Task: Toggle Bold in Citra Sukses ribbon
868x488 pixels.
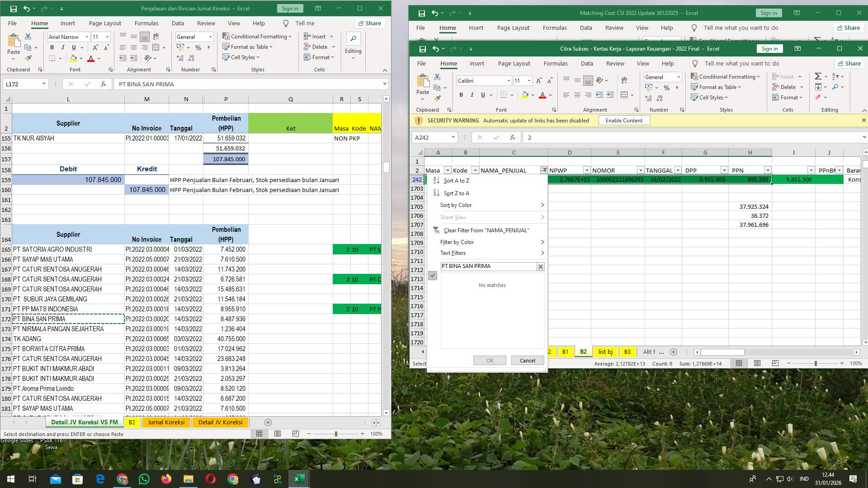Action: (x=461, y=95)
